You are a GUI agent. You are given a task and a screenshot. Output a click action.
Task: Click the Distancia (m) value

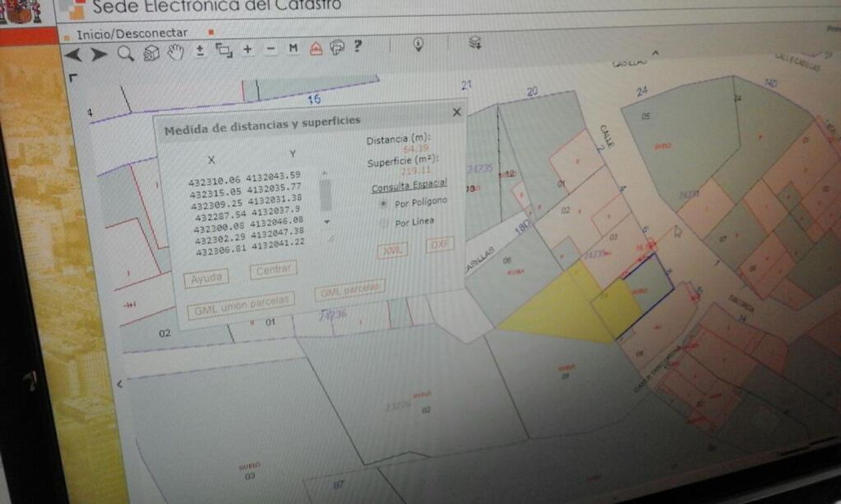pos(416,148)
